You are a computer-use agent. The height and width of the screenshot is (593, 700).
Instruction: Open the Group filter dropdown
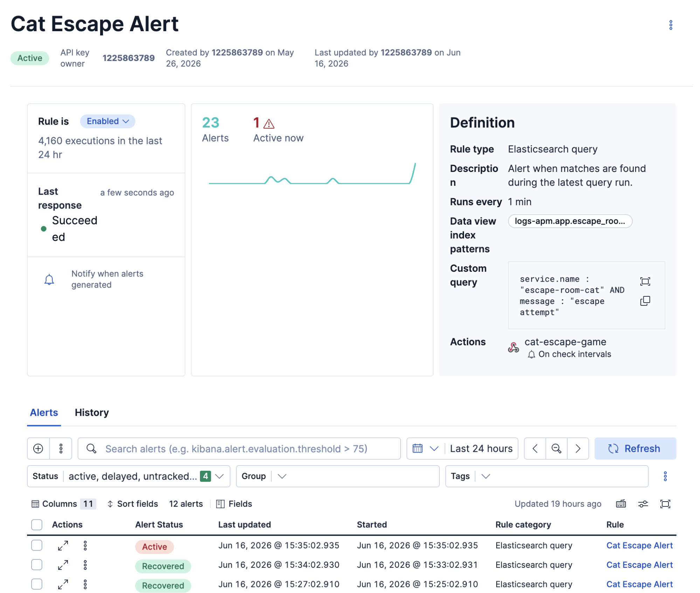[x=338, y=476]
